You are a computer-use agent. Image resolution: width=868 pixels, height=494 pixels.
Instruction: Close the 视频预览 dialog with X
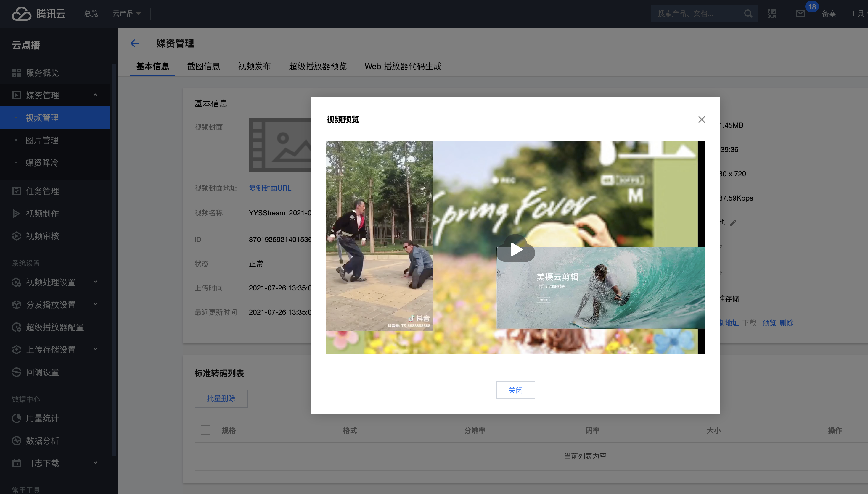pos(701,120)
